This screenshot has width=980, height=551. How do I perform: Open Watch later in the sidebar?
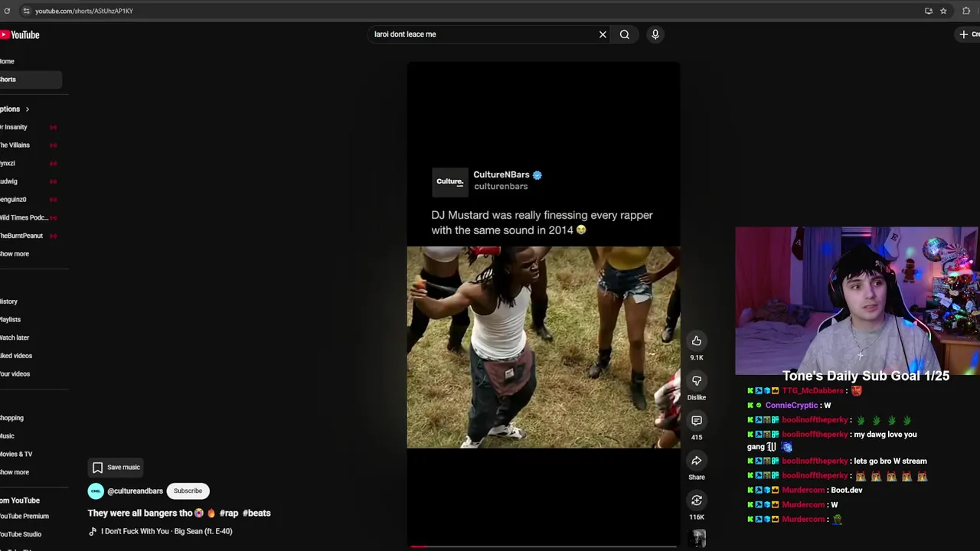15,337
